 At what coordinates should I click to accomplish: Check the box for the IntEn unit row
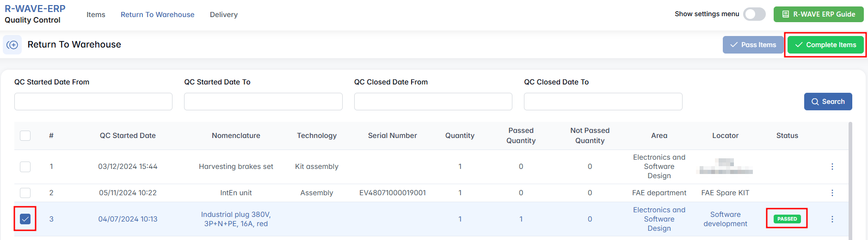coord(25,193)
